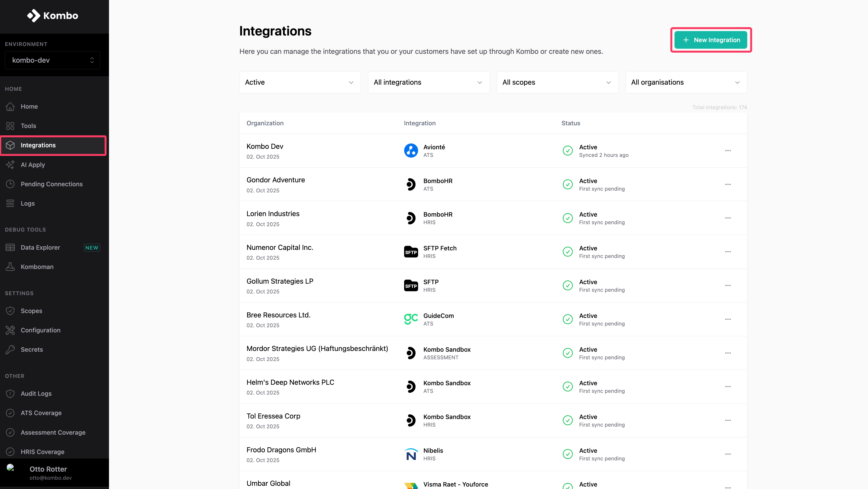Open Audit Logs in sidebar

tap(36, 393)
